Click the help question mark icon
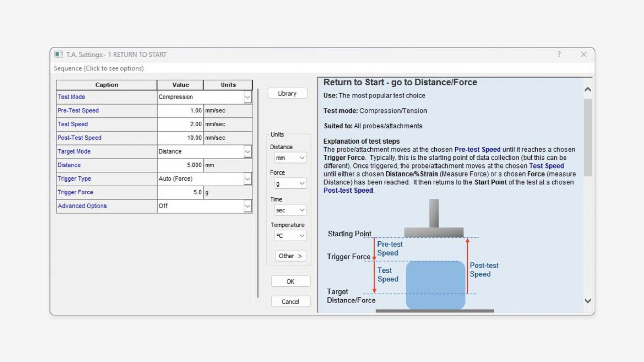The image size is (644, 362). pyautogui.click(x=559, y=54)
